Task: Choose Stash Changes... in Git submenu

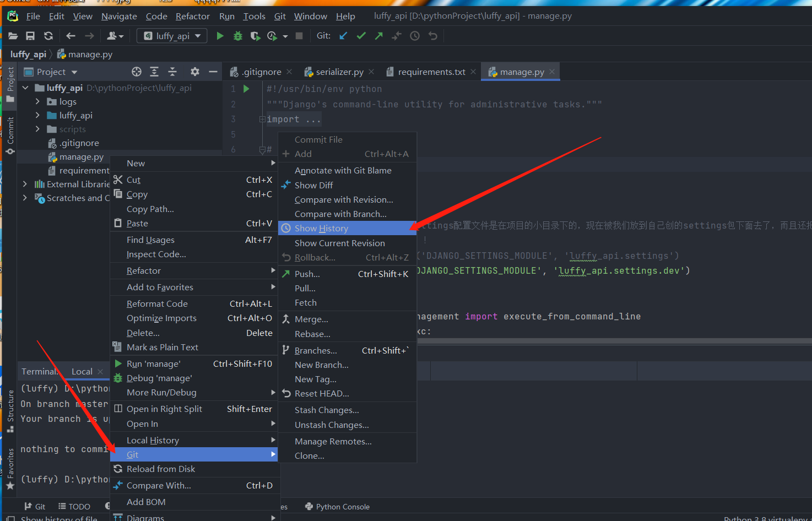Action: pyautogui.click(x=347, y=410)
